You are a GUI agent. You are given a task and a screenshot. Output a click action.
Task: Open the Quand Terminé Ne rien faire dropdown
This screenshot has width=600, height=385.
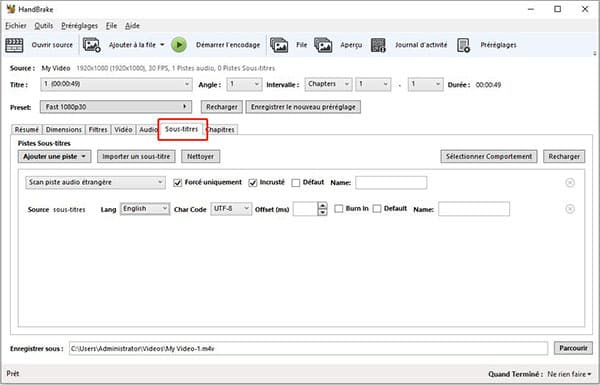pyautogui.click(x=569, y=374)
